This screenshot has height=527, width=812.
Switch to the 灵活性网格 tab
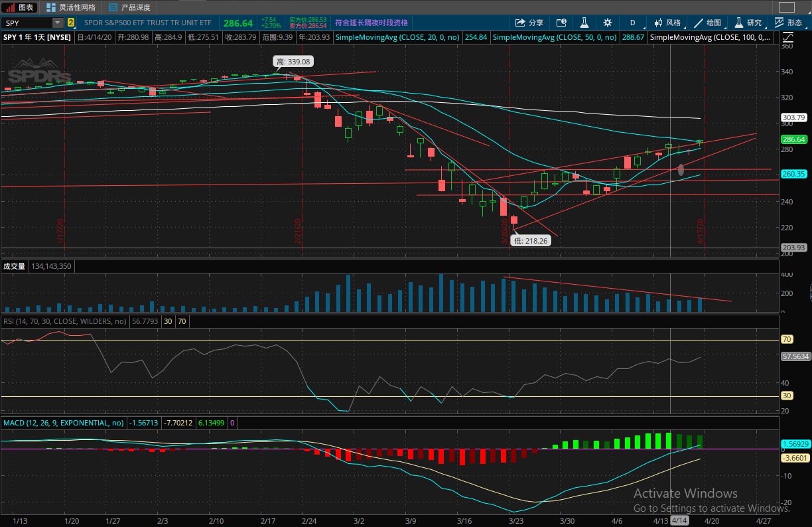71,7
